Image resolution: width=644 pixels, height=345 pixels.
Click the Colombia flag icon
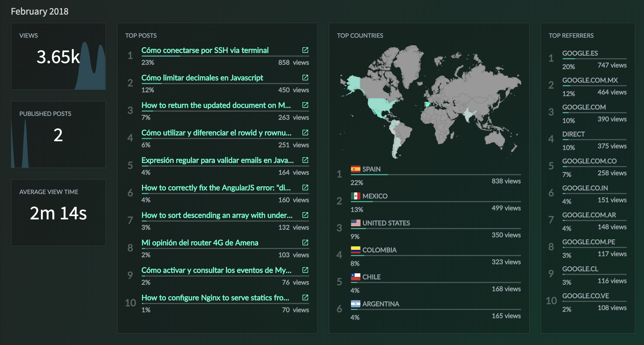(x=355, y=250)
